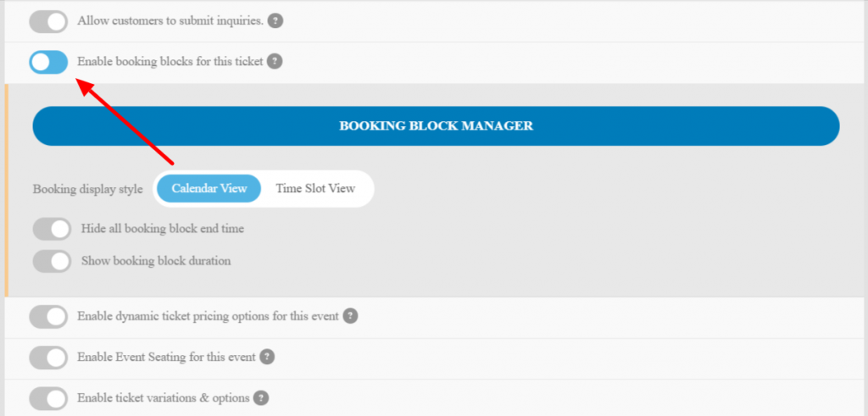Viewport: 868px width, 416px height.
Task: Select Calendar View display style
Action: 209,189
